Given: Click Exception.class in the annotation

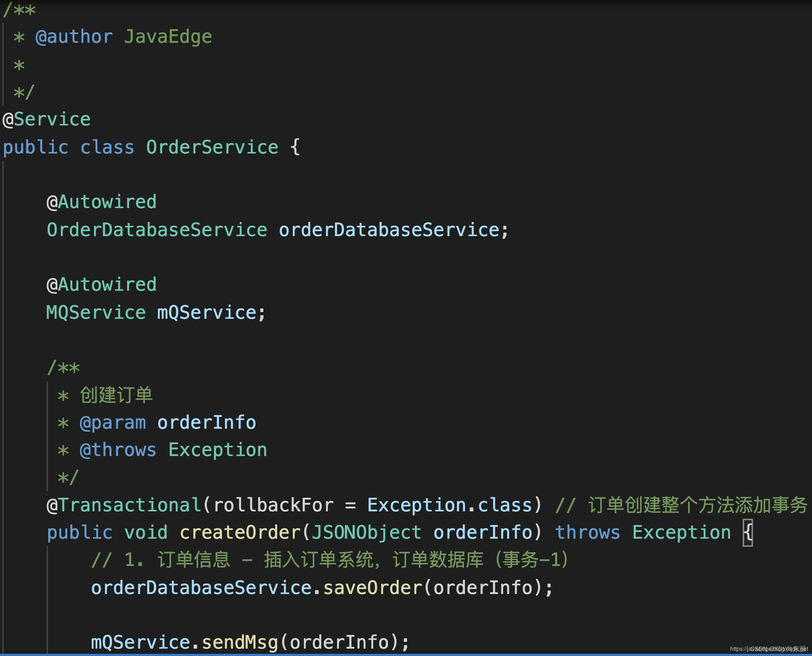Looking at the screenshot, I should 450,505.
